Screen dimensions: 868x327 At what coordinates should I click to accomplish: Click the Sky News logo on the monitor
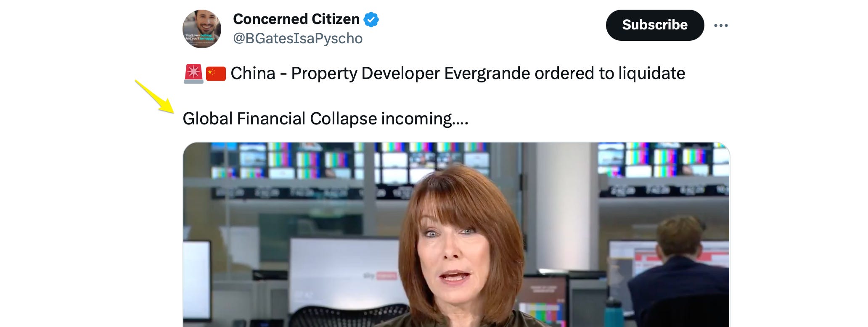pyautogui.click(x=380, y=276)
